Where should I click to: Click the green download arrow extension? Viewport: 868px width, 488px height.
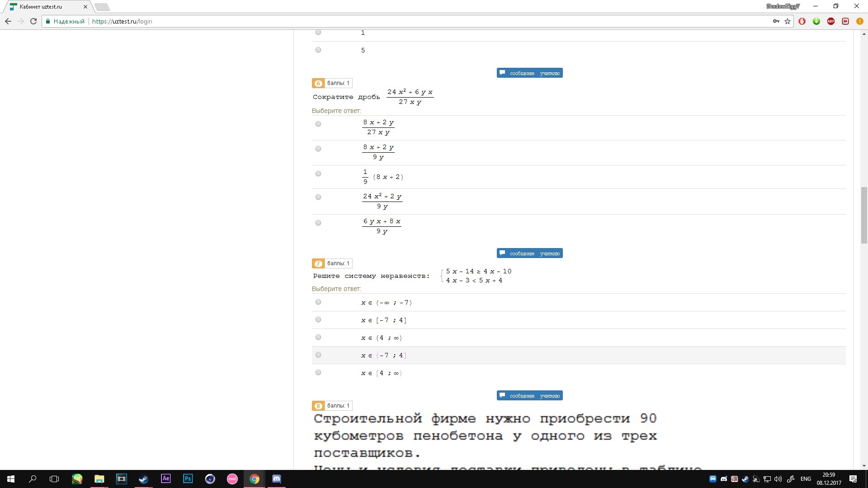coord(816,21)
